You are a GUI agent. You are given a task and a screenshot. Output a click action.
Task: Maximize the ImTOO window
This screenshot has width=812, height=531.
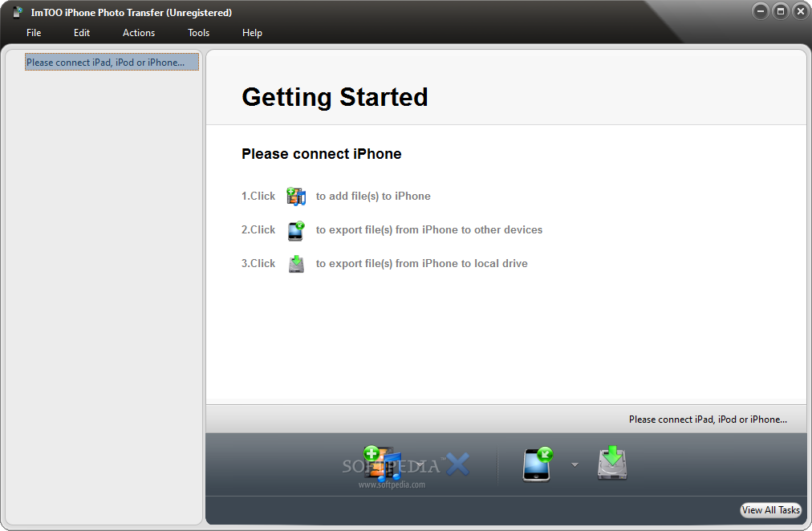[781, 11]
